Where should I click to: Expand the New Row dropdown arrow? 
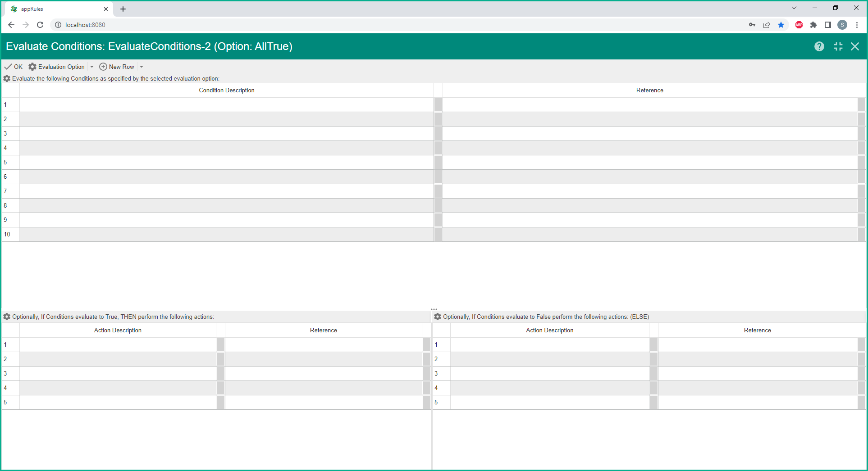pos(142,67)
